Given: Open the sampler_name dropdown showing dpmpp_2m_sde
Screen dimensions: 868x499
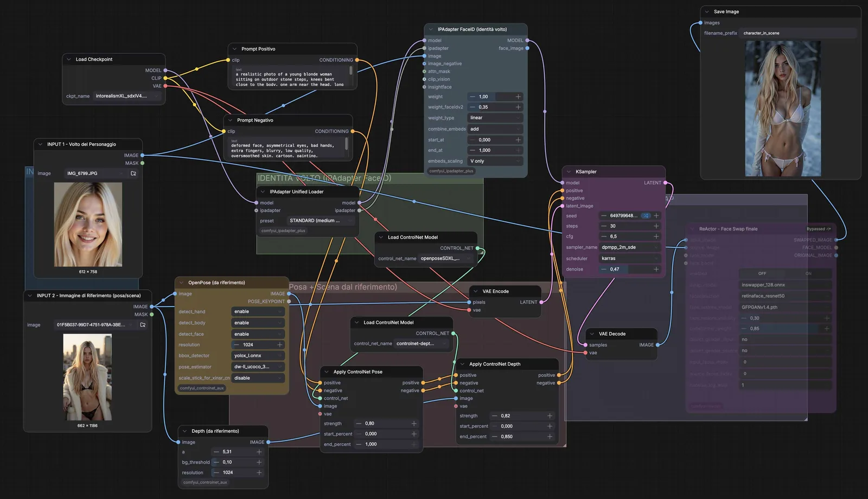Looking at the screenshot, I should pos(629,247).
